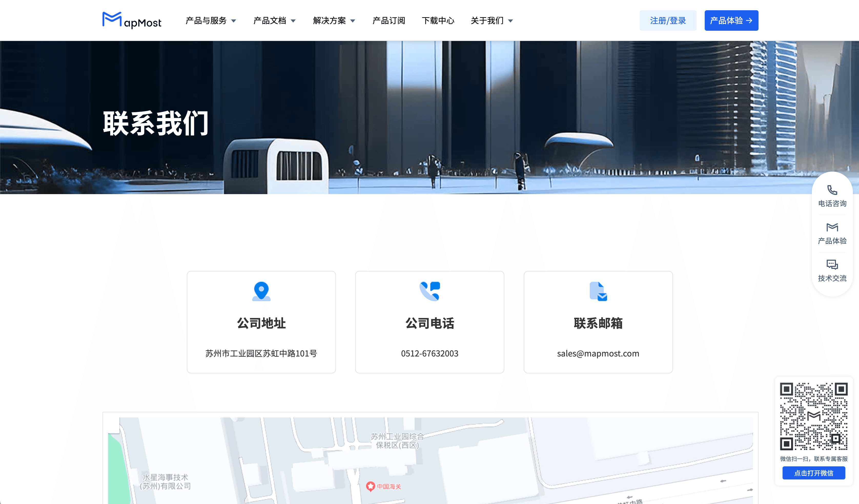Click the phone consultation icon (电话咨询)
This screenshot has height=504, width=859.
832,190
